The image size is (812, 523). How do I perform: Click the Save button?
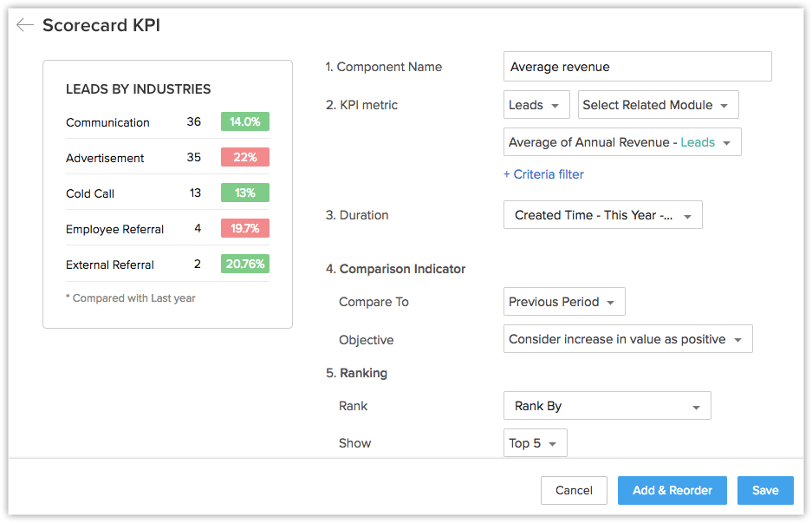764,490
